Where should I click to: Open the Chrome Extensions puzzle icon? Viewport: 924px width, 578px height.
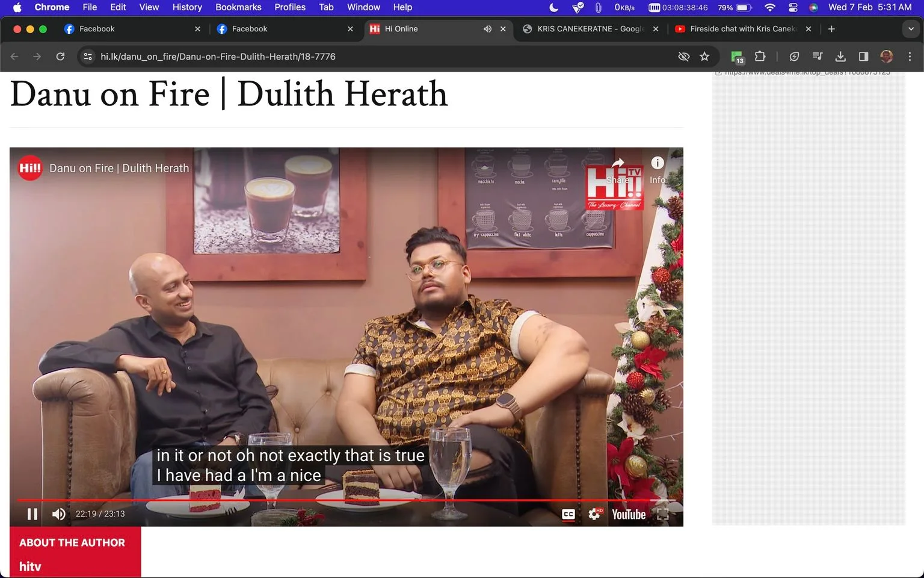[760, 57]
